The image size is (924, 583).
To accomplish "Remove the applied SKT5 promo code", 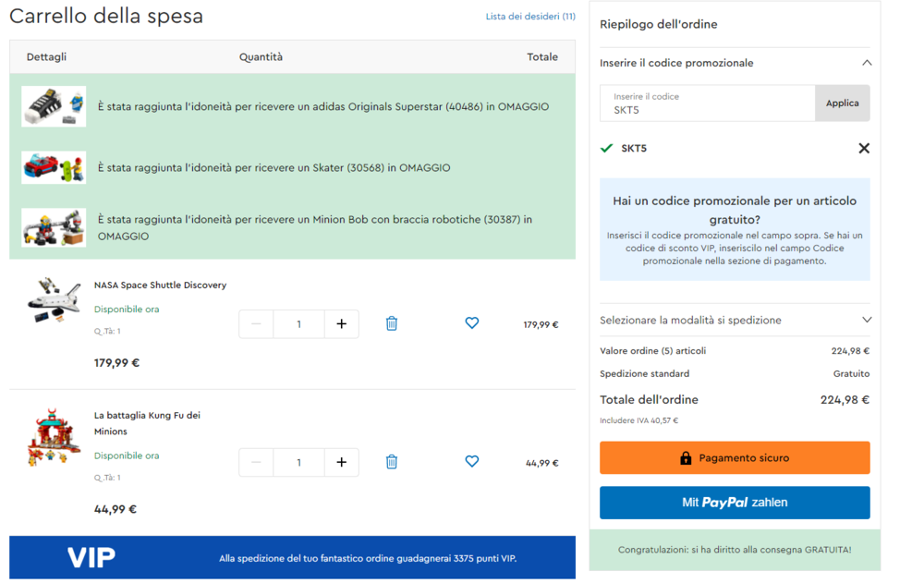I will point(863,149).
